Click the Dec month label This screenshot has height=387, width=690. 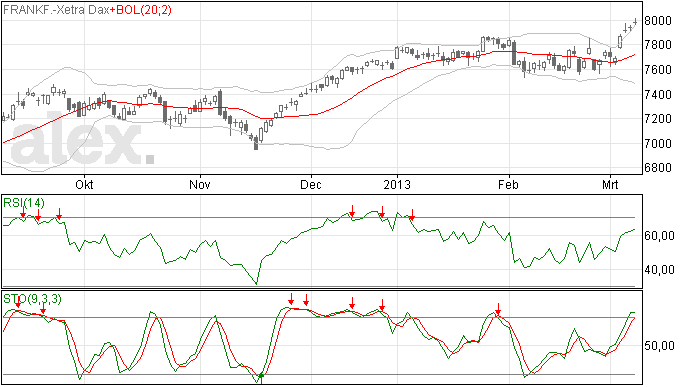click(x=311, y=184)
